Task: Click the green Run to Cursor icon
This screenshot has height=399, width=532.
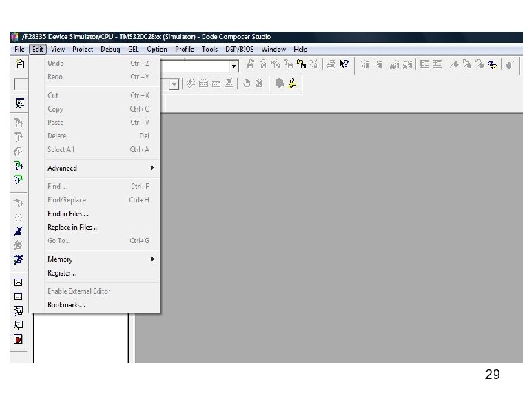Action: (18, 166)
